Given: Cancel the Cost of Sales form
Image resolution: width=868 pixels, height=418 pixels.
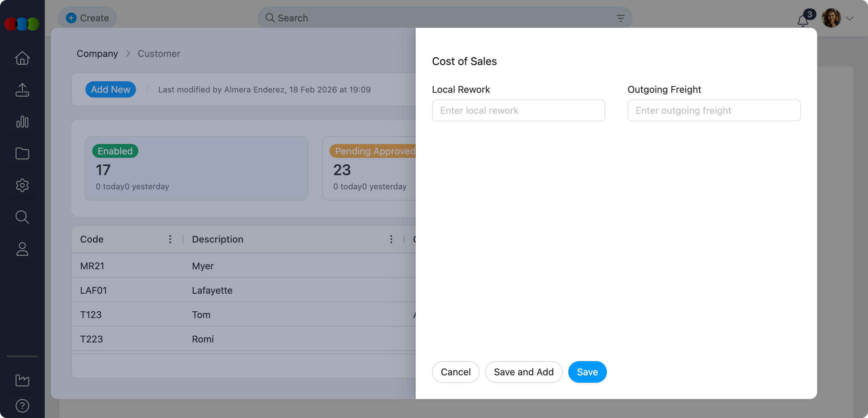Looking at the screenshot, I should pyautogui.click(x=455, y=372).
